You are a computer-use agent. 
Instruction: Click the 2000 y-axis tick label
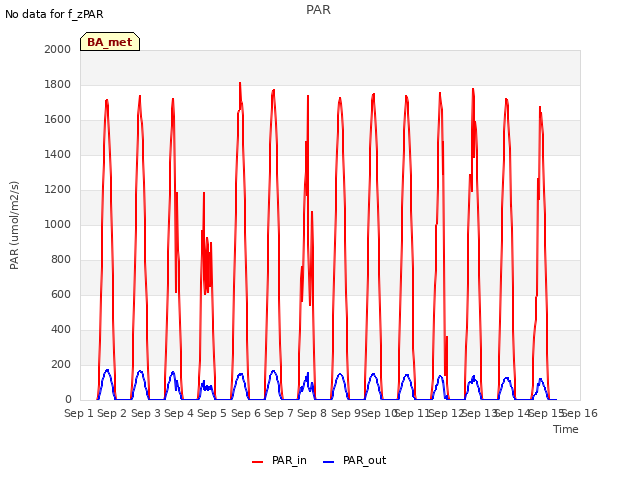click(58, 49)
